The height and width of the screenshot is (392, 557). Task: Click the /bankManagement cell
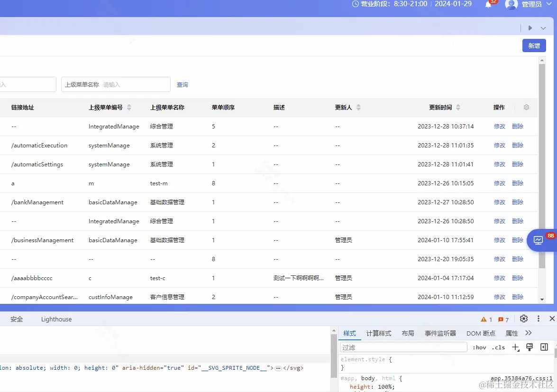pos(37,202)
